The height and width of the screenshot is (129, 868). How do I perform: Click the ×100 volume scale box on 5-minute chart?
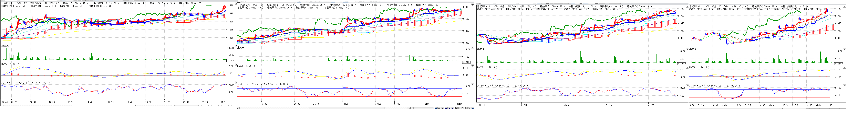click(230, 60)
